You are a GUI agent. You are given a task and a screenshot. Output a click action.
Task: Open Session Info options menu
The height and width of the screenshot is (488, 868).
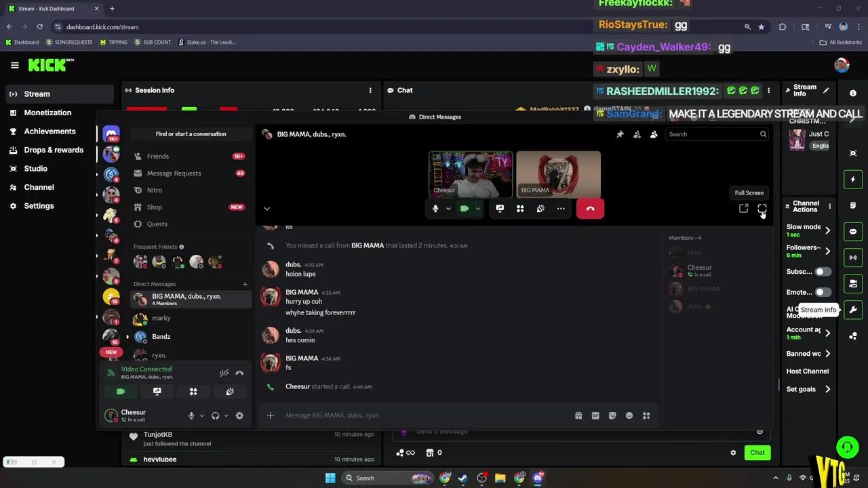[x=370, y=90]
